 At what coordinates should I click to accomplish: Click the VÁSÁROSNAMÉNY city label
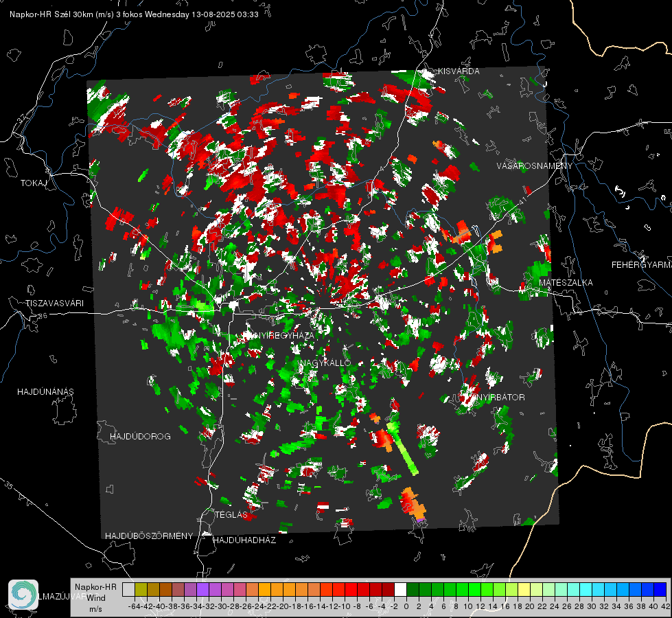[x=535, y=166]
